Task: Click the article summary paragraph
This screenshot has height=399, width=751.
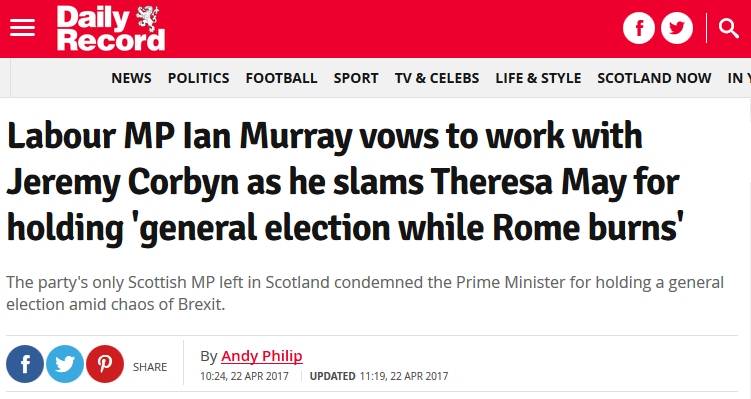Action: click(365, 293)
